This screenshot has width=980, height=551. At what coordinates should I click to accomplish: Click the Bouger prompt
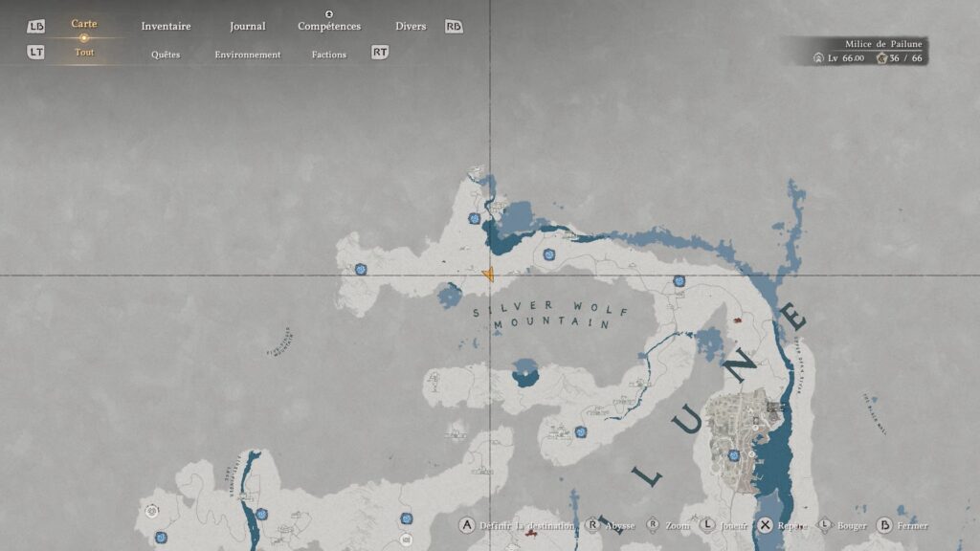click(x=842, y=525)
